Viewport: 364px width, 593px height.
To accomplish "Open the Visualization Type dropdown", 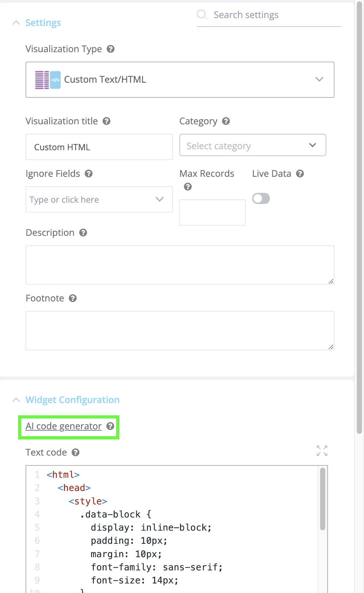I will click(x=319, y=79).
